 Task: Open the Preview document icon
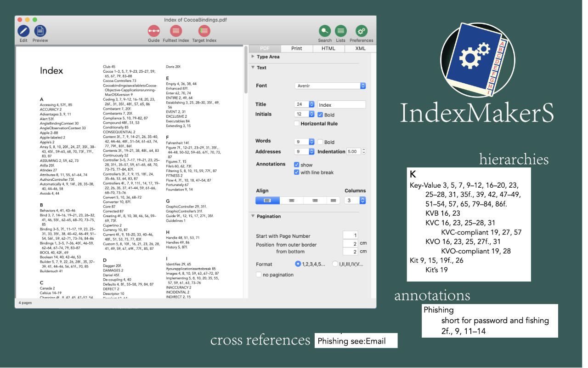[x=40, y=31]
